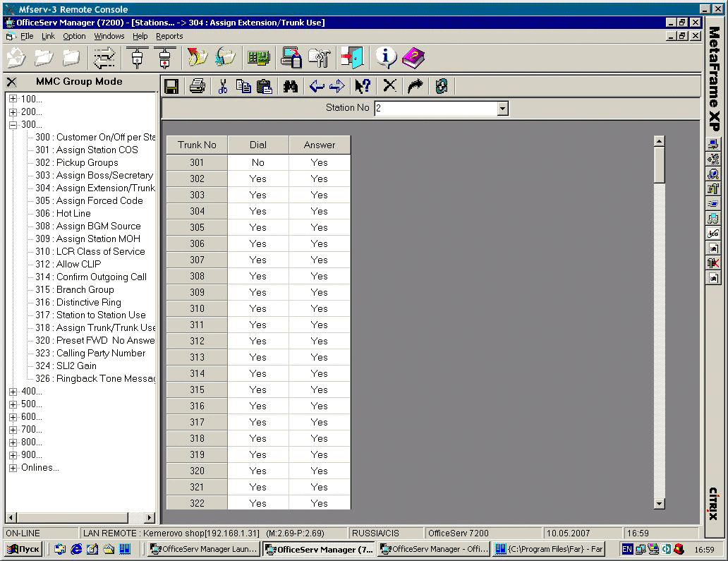This screenshot has height=561, width=728.
Task: Open the Option menu
Action: (74, 36)
